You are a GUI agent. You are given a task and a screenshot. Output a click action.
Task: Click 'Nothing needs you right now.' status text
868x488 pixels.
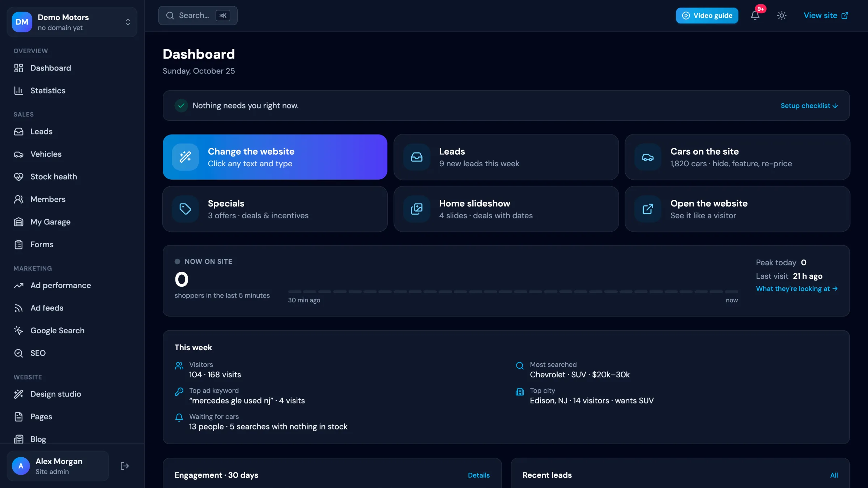[x=246, y=106]
